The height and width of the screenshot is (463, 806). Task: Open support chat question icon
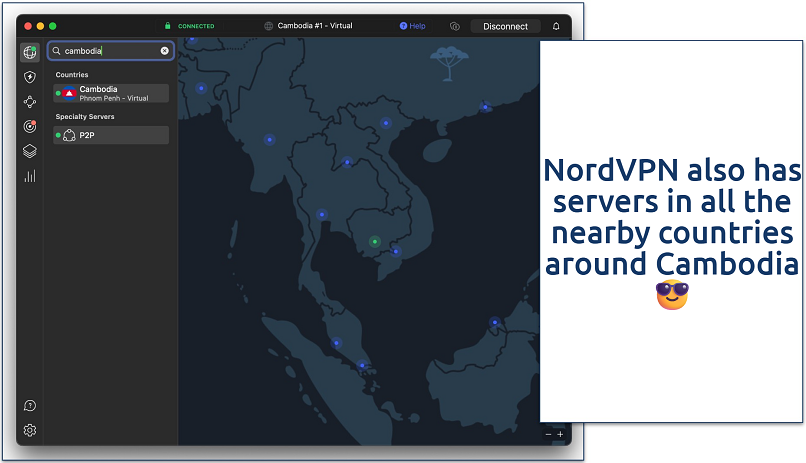(x=30, y=405)
